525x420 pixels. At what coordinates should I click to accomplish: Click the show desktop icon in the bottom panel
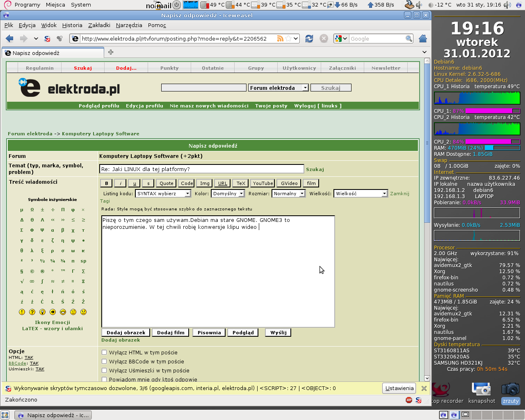(5, 415)
